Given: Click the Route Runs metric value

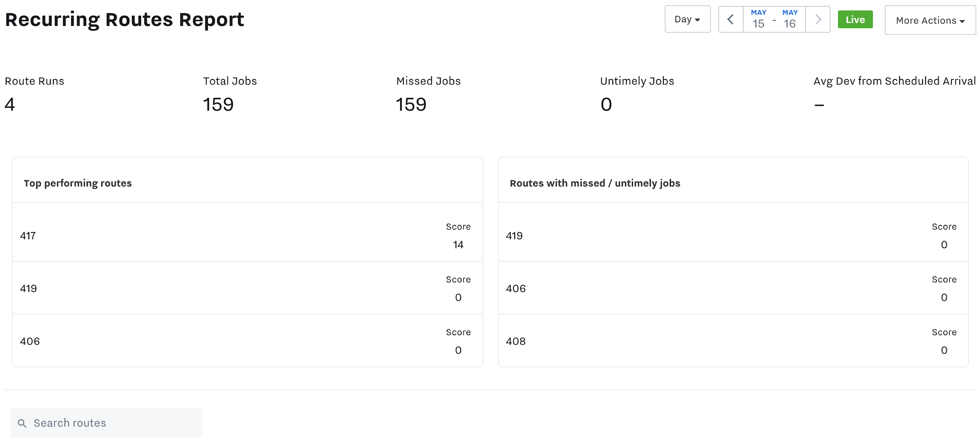Looking at the screenshot, I should pyautogui.click(x=10, y=105).
